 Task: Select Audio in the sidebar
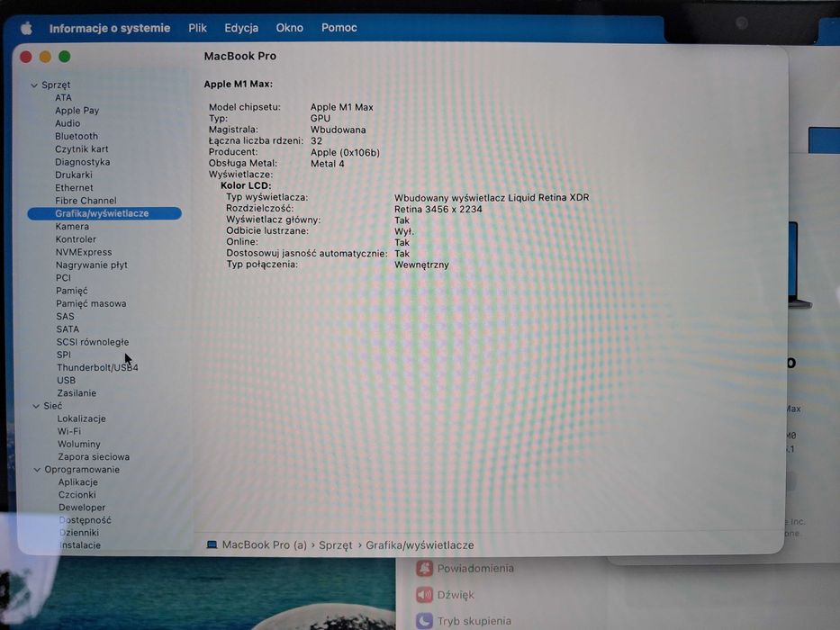click(x=68, y=123)
